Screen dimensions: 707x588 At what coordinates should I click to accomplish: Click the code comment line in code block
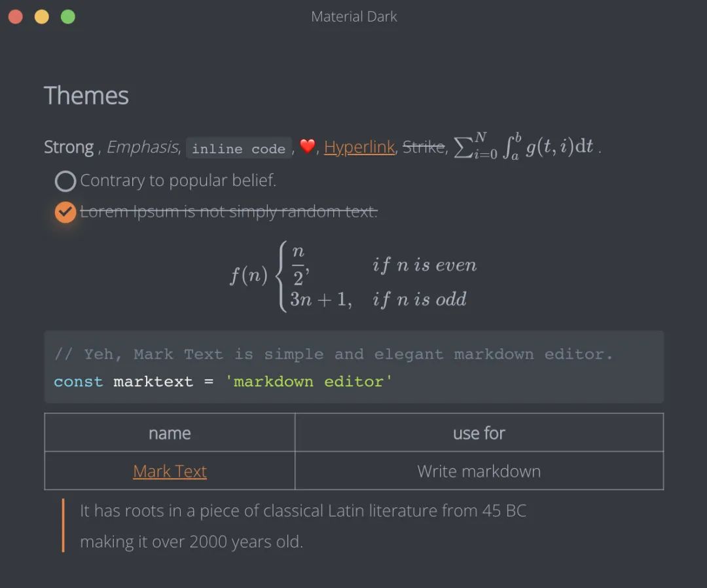[333, 354]
